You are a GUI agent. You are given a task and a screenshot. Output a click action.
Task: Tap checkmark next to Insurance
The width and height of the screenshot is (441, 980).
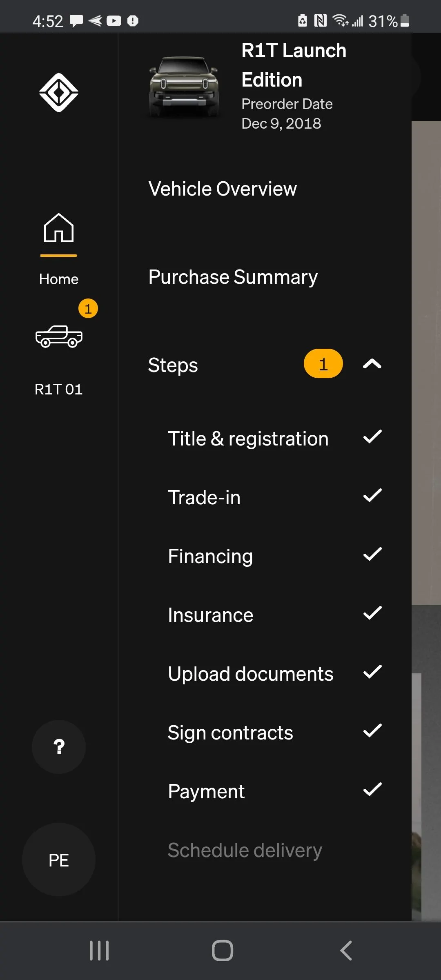[372, 613]
